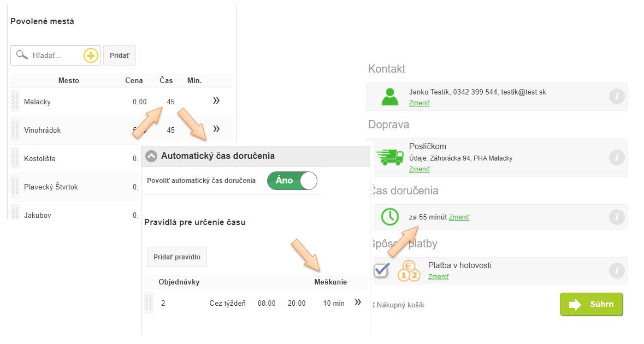Screen dimensions: 644x344
Task: Click the info icon in delivery time row
Action: tap(616, 217)
